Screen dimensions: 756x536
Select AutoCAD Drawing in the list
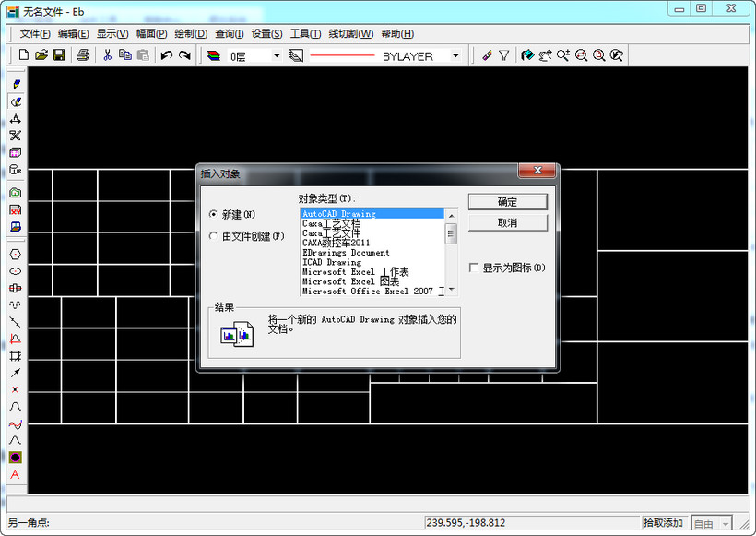click(372, 214)
